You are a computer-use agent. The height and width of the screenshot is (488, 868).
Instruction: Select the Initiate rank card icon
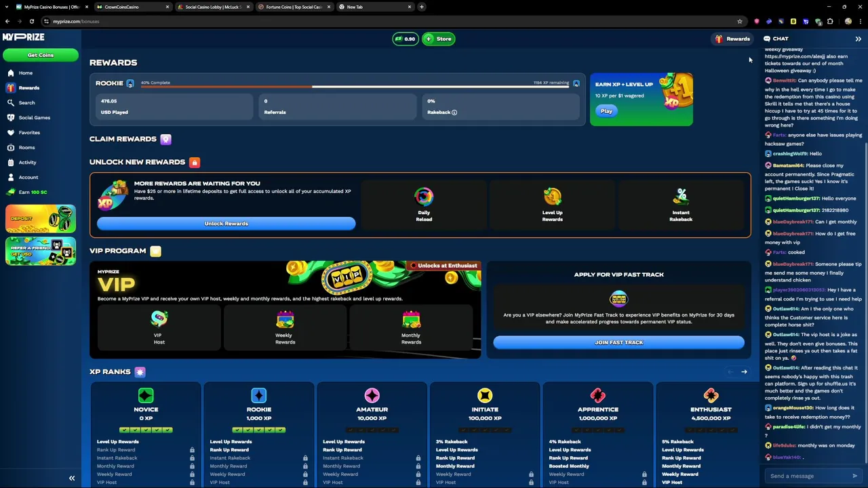pos(485,395)
